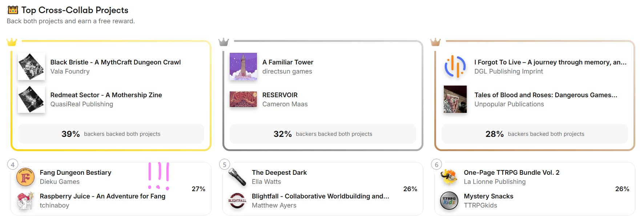644x221 pixels.
Task: Click the silver crown second-place icon
Action: click(224, 42)
